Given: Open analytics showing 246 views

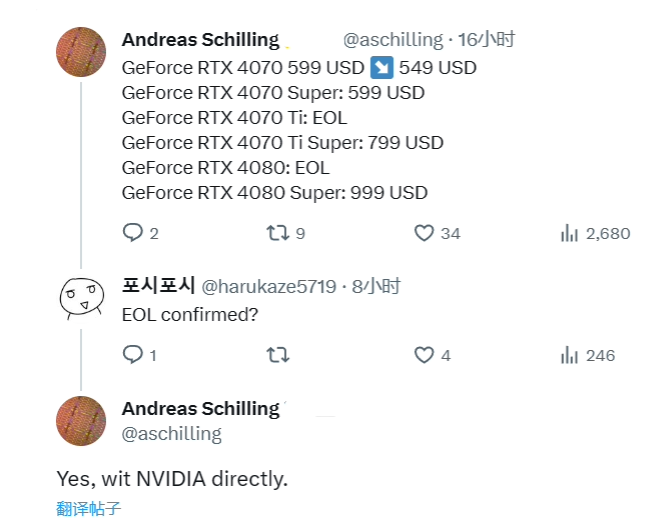Looking at the screenshot, I should [x=570, y=355].
